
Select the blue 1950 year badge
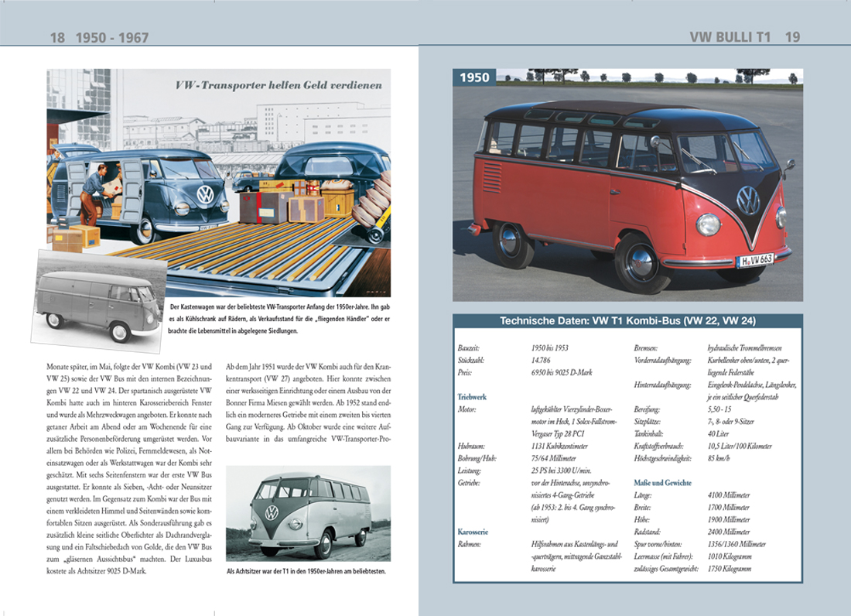(x=475, y=77)
